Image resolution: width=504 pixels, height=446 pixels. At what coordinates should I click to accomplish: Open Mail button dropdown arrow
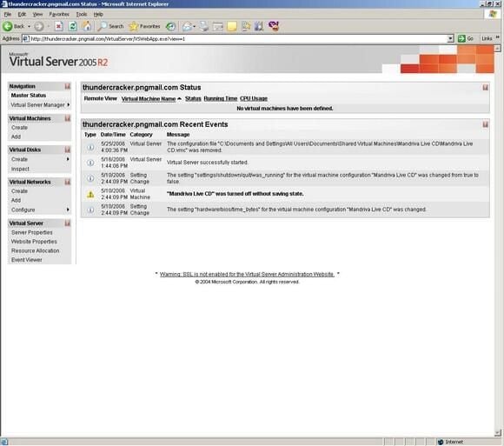[194, 26]
